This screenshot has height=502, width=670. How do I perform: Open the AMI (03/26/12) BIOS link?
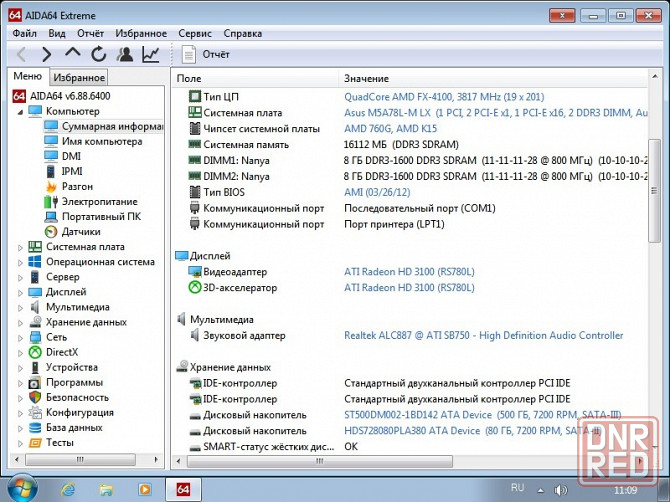click(377, 192)
